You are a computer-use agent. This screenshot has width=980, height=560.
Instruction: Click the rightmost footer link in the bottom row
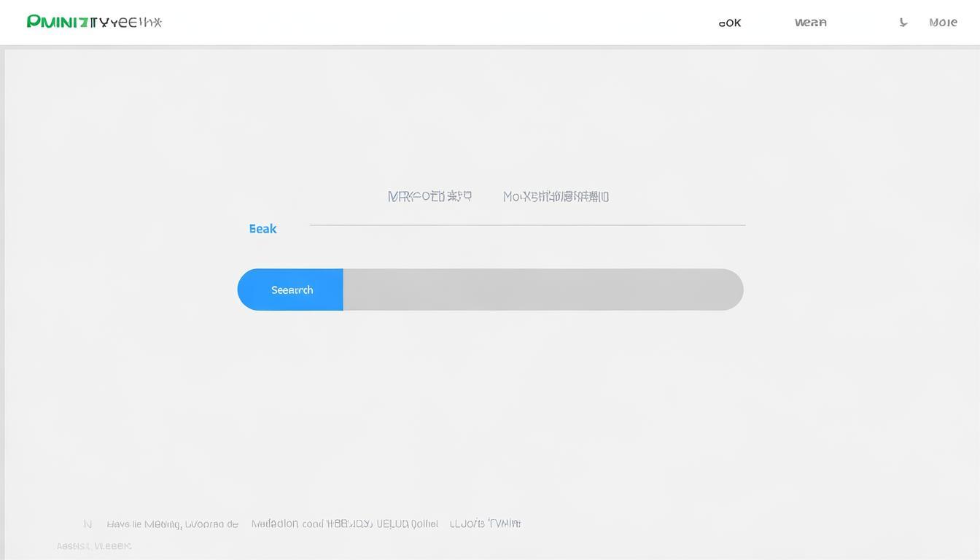(x=485, y=523)
